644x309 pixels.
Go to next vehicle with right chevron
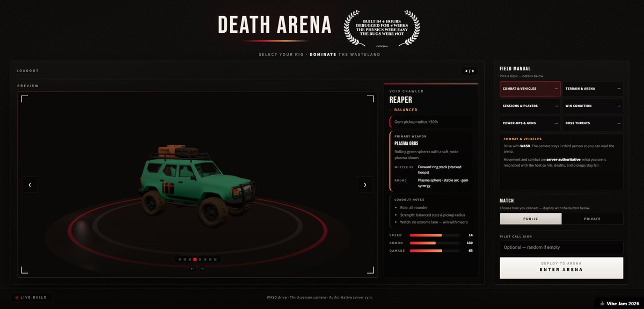pos(365,184)
